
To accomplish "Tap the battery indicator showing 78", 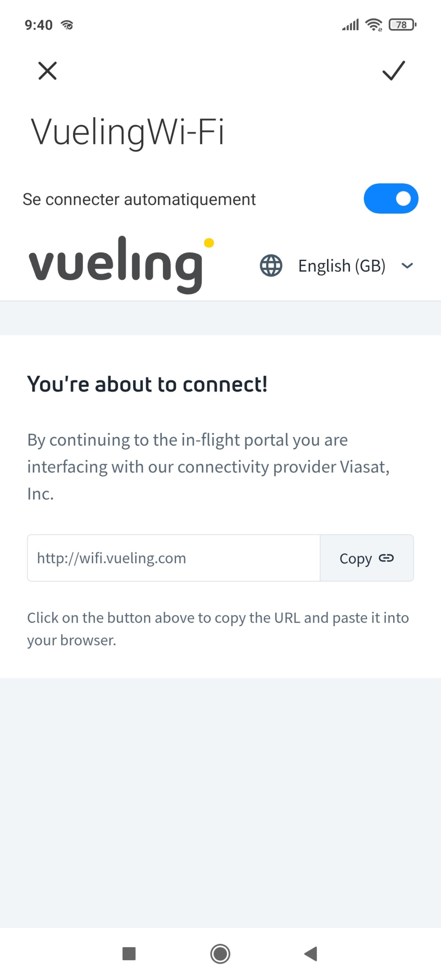I will [x=402, y=25].
